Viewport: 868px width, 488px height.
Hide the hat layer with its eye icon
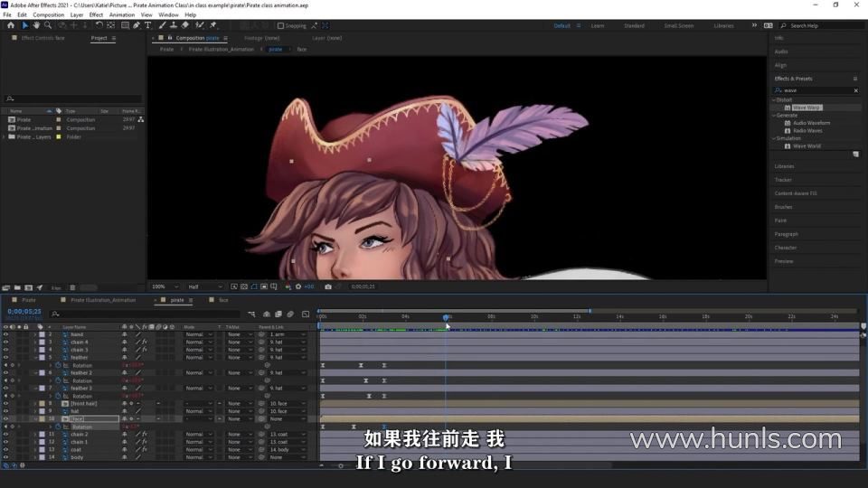(x=5, y=411)
